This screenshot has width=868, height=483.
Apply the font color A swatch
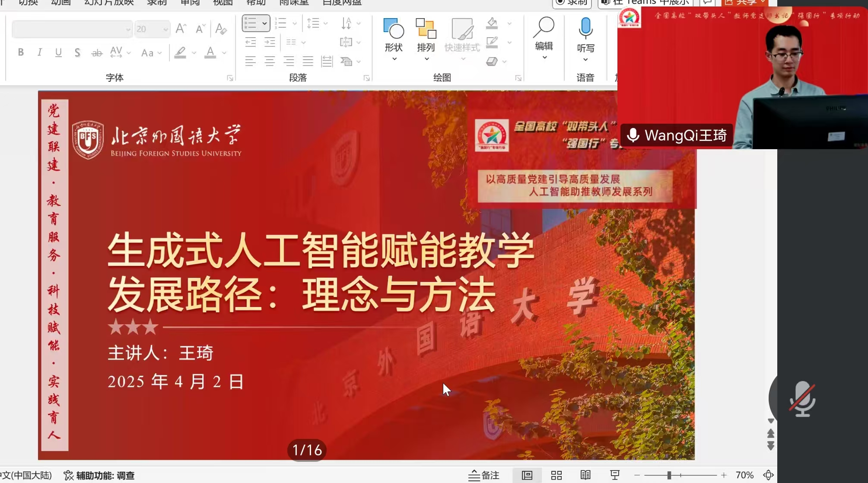coord(210,52)
